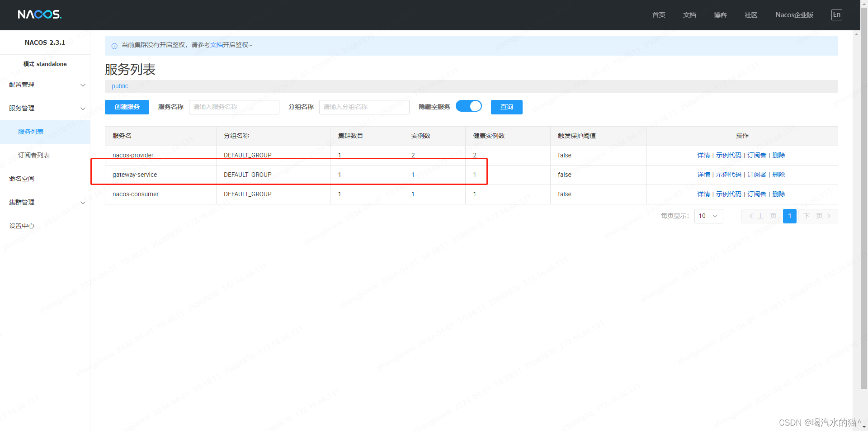This screenshot has height=431, width=868.
Task: Open 订阅者 for nacos-consumer
Action: tap(757, 194)
